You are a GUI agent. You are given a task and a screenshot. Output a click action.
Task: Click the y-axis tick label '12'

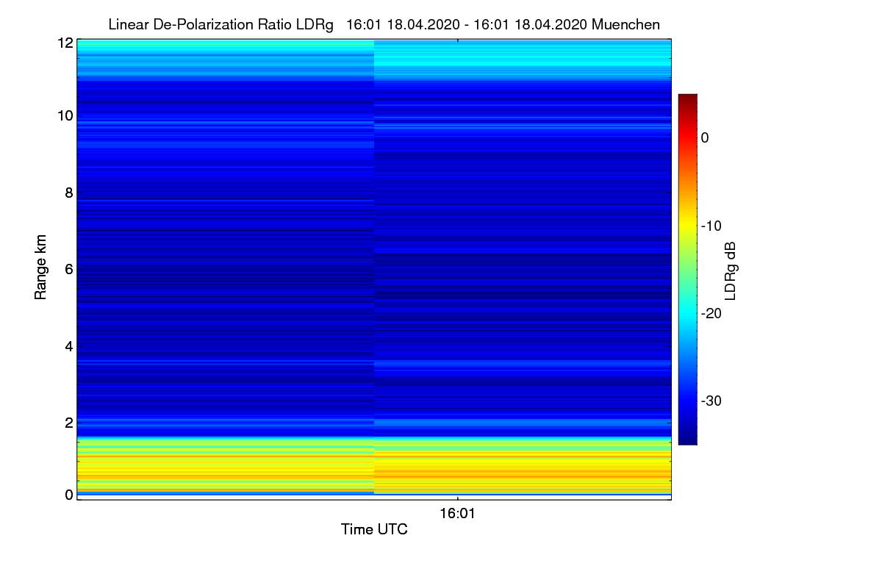(65, 43)
